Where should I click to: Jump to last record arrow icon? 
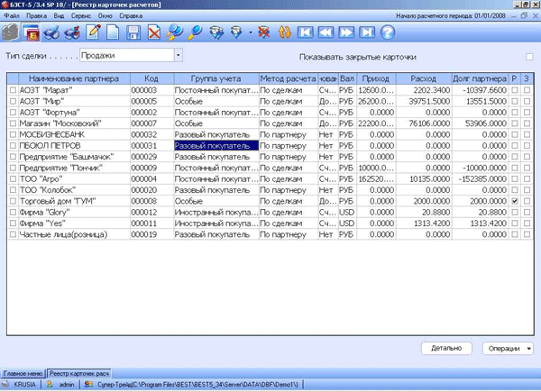[x=367, y=32]
